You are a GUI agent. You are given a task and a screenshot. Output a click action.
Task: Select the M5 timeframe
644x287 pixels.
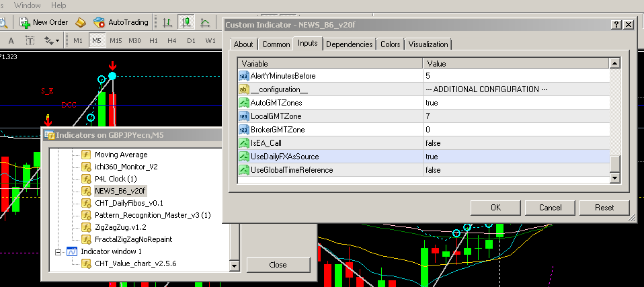tap(97, 40)
